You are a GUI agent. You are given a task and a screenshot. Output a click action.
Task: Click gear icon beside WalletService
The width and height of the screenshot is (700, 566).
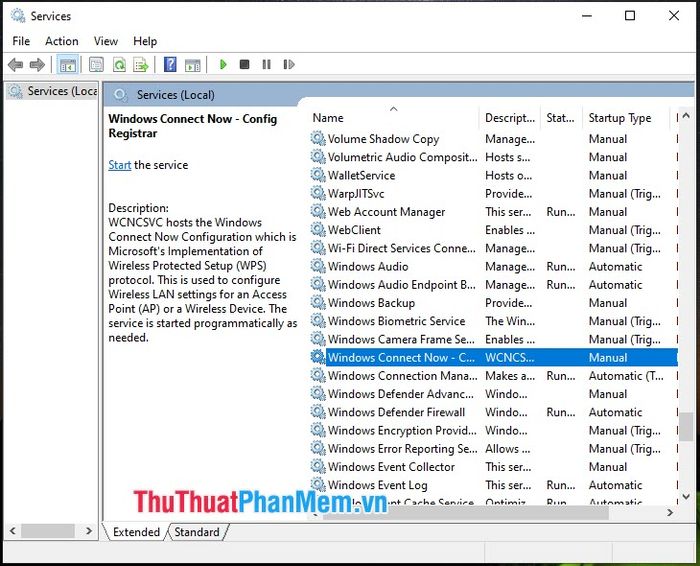(318, 175)
